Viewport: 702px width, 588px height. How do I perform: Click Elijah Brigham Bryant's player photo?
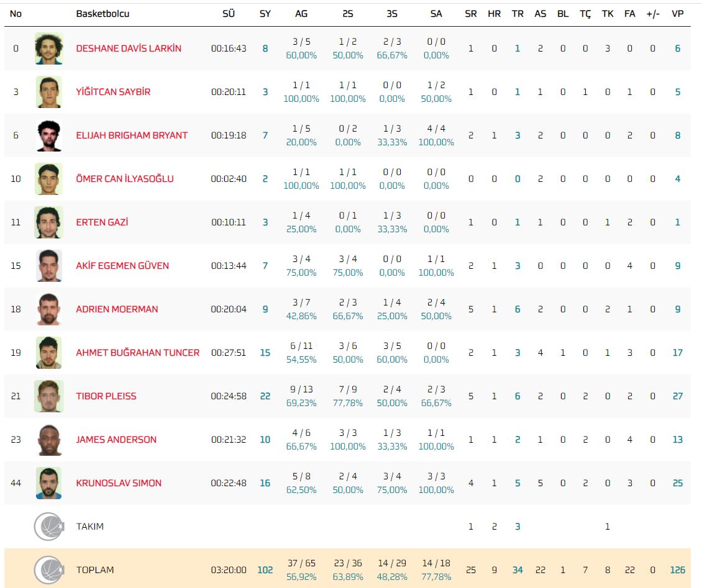tap(48, 135)
